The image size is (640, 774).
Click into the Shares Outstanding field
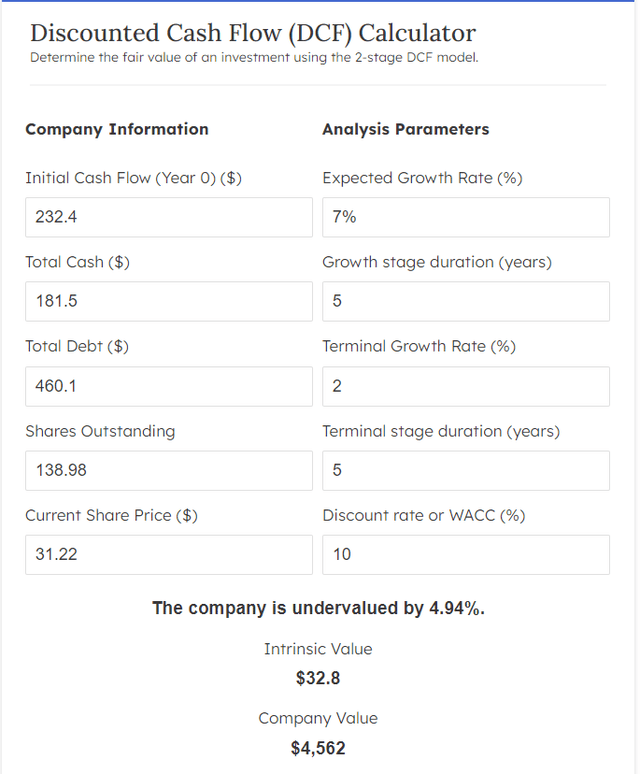168,470
